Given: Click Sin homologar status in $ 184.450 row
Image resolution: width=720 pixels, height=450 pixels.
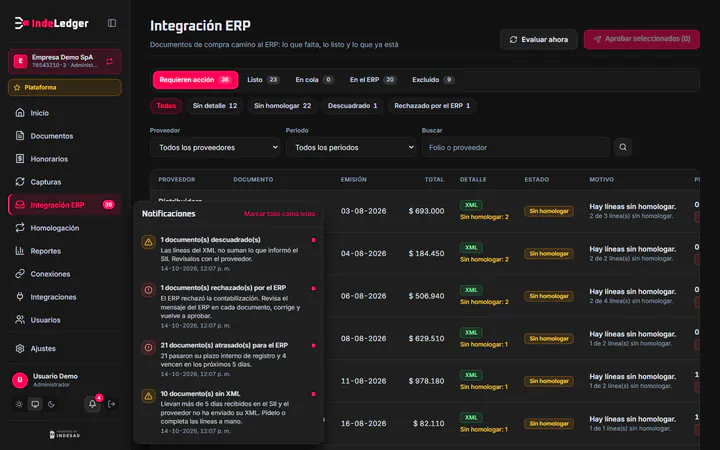Looking at the screenshot, I should [549, 253].
